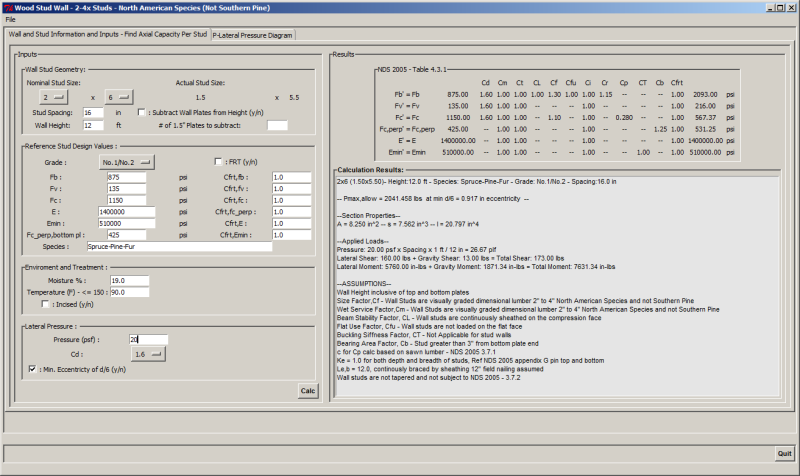Click the Moisture % input field
This screenshot has width=800, height=476.
coord(130,281)
